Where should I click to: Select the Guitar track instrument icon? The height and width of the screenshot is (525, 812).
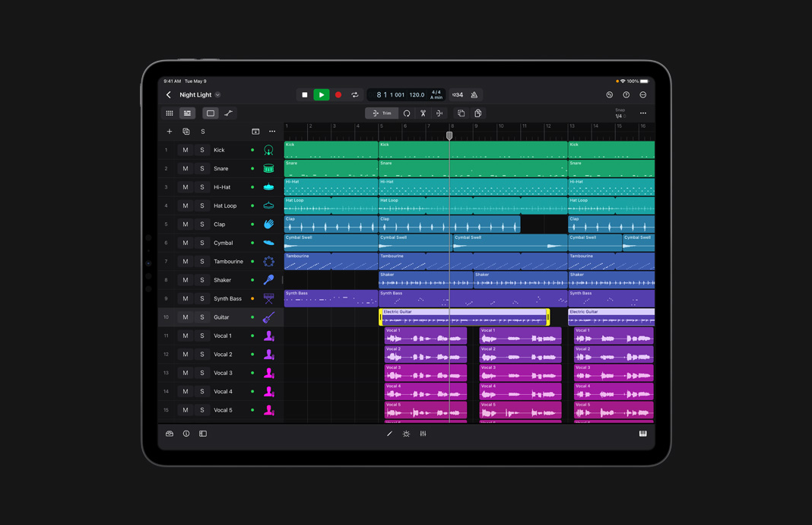tap(268, 317)
